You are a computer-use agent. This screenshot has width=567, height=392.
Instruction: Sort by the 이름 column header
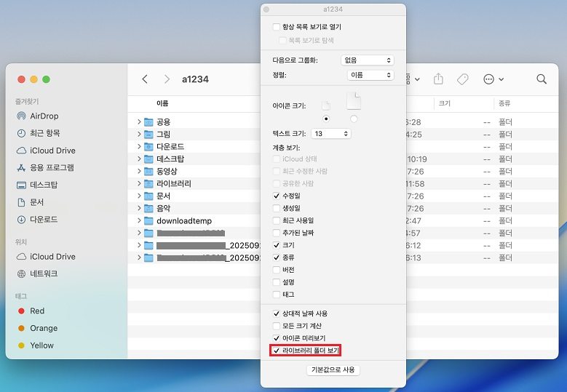162,104
